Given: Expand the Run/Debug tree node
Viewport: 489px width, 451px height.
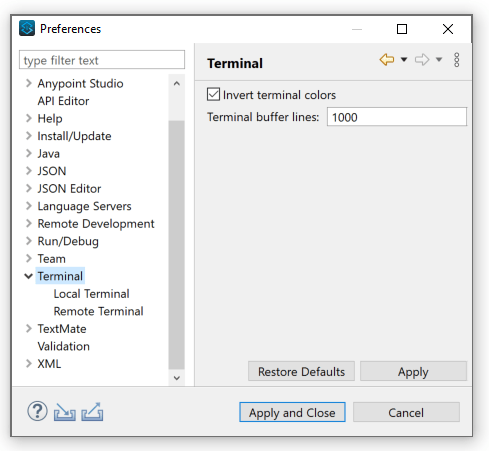Looking at the screenshot, I should [29, 241].
